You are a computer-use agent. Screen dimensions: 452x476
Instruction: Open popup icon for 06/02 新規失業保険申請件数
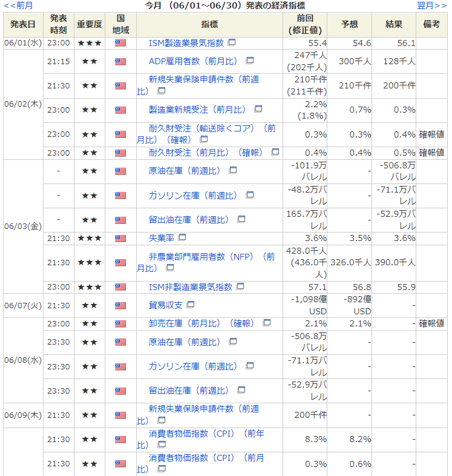coord(162,91)
